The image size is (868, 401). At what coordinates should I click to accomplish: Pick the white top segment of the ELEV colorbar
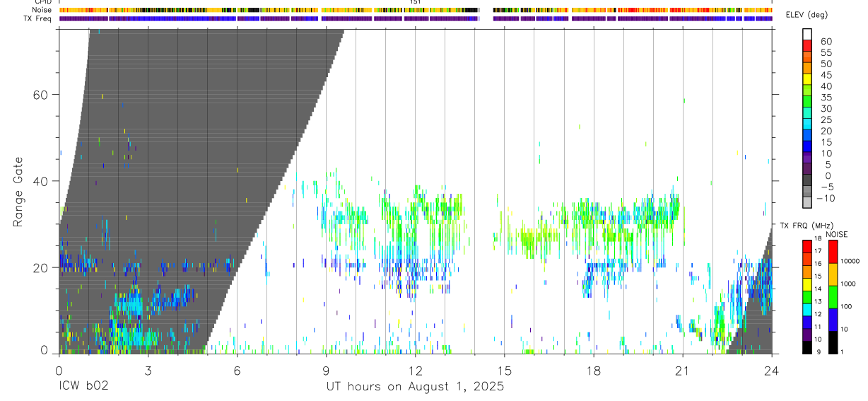tap(807, 34)
